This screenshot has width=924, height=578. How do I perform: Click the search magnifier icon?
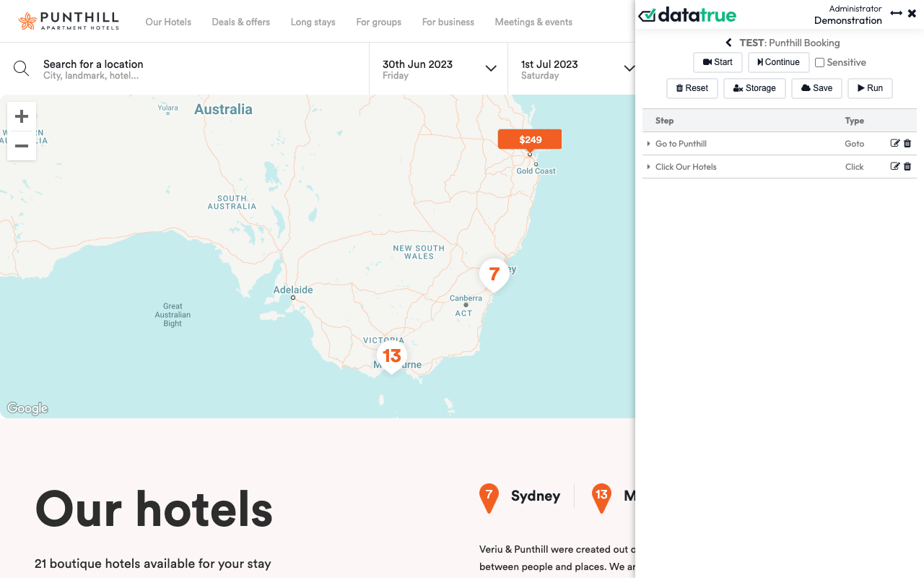point(22,69)
